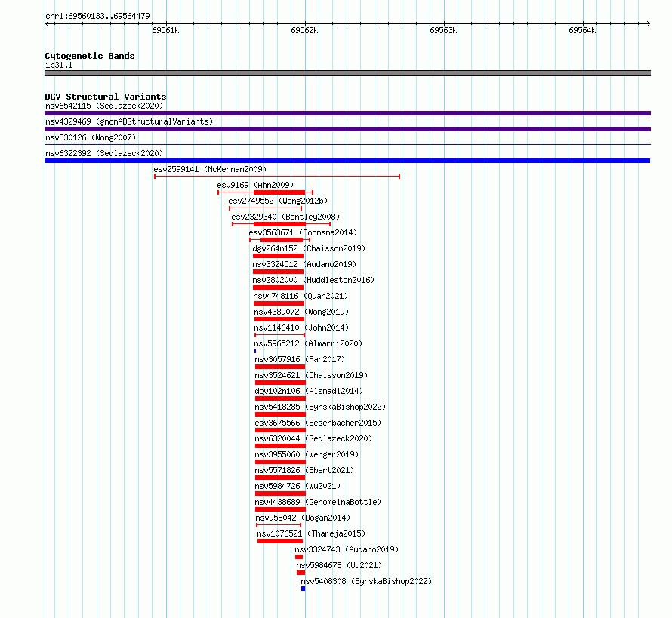This screenshot has height=618, width=672.
Task: Click the thin red nsv958042 interval line
Action: 279,525
